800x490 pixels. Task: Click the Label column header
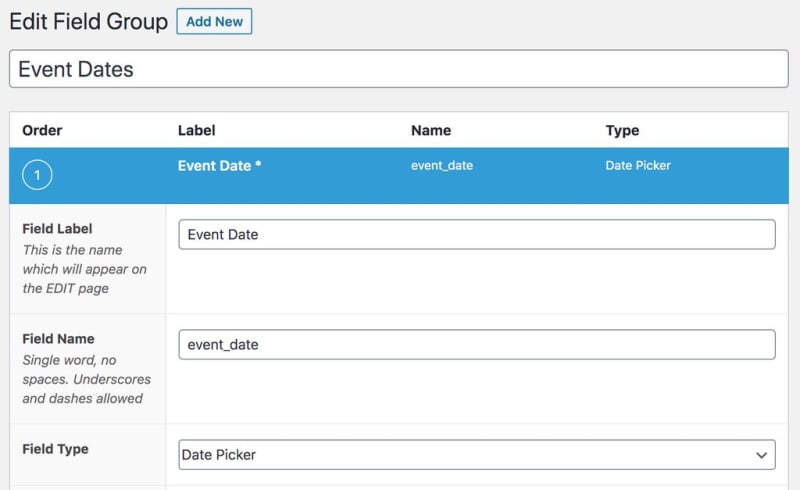click(x=196, y=131)
